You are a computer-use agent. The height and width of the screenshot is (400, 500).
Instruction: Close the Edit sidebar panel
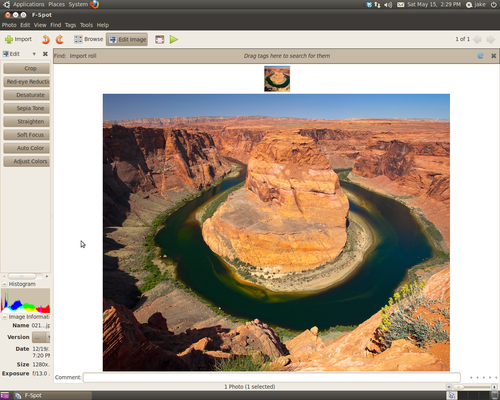(x=45, y=54)
